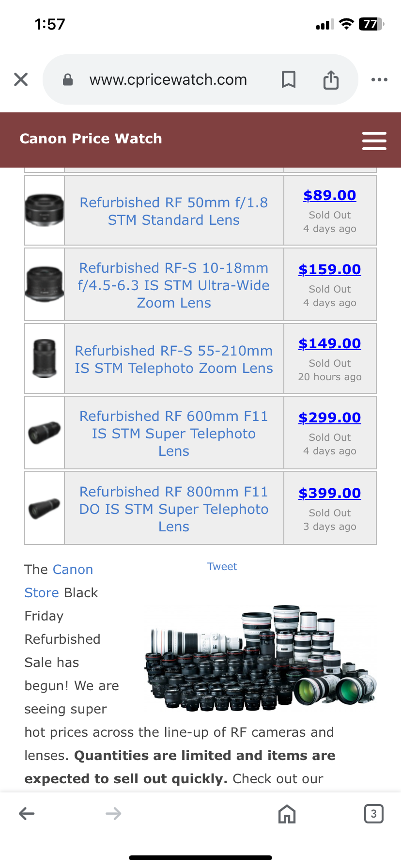
Task: Open Refurbished RF-S 10-18mm Ultra-Wide Zoom link
Action: point(174,285)
